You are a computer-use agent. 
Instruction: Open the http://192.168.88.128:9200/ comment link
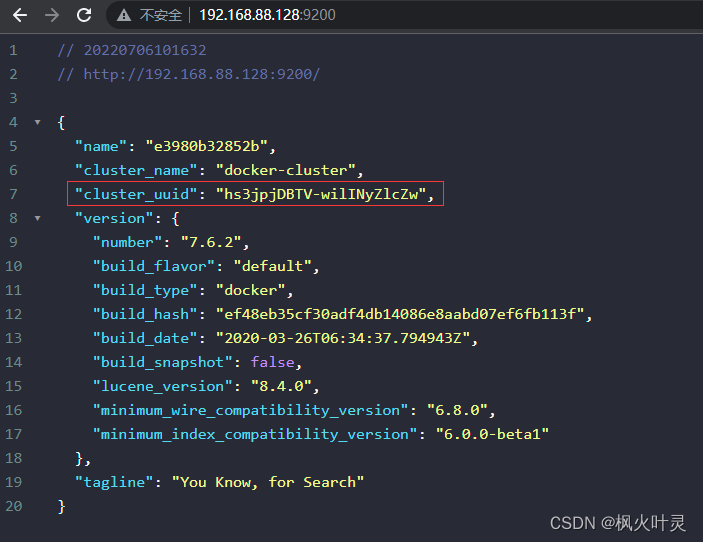(x=202, y=74)
